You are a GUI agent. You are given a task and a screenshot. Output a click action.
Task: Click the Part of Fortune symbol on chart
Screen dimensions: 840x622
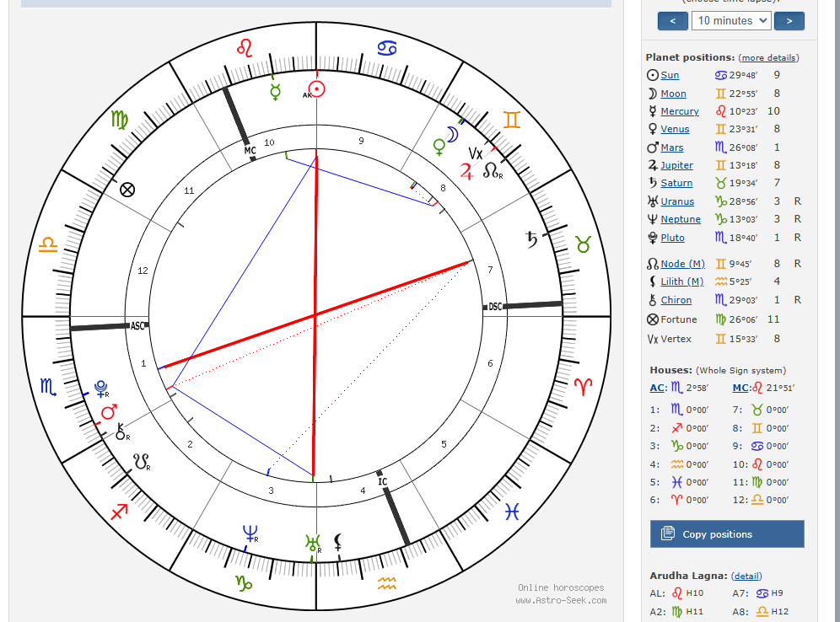[x=127, y=190]
